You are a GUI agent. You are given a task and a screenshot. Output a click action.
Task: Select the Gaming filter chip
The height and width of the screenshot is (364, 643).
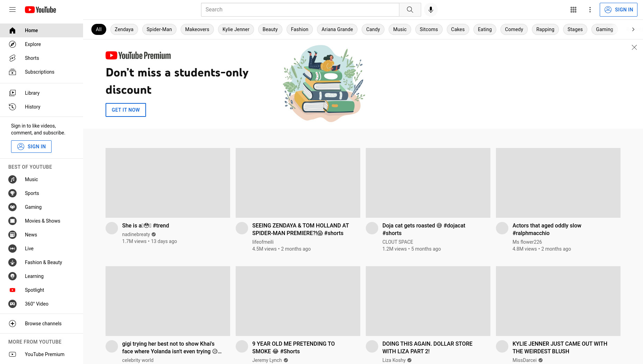pyautogui.click(x=605, y=29)
